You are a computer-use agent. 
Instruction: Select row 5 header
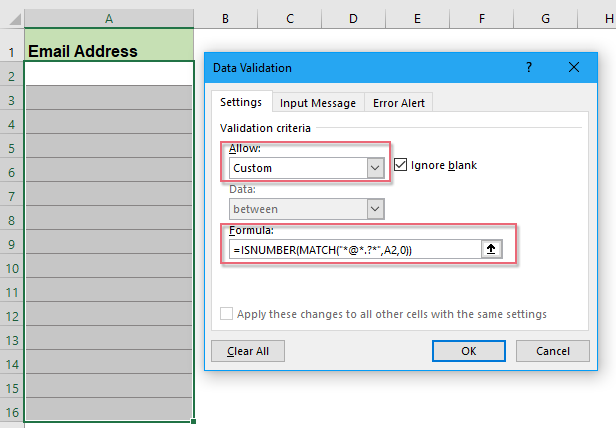(x=11, y=147)
